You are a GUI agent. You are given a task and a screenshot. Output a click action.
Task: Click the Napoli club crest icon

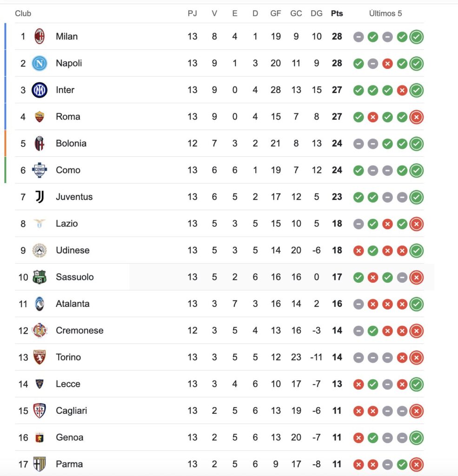[40, 63]
